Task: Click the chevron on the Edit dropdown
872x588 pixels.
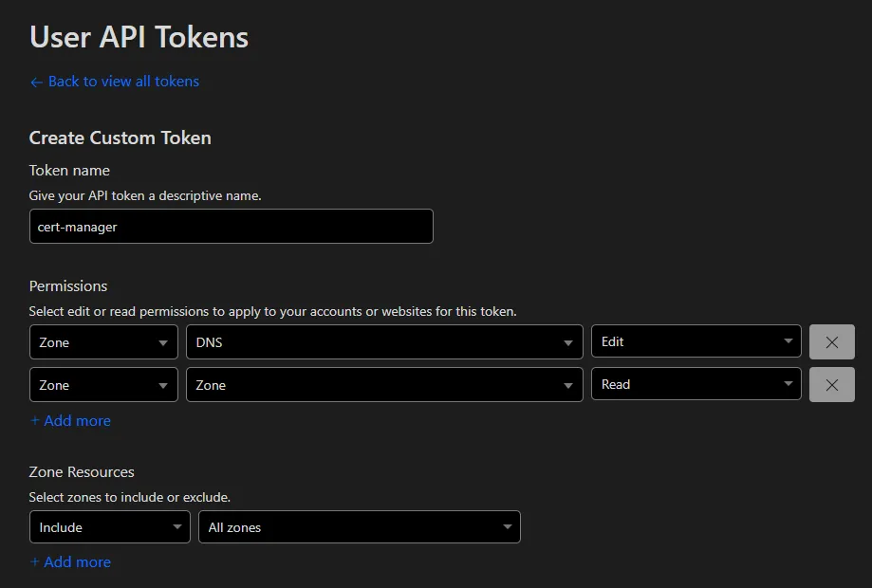Action: [788, 341]
